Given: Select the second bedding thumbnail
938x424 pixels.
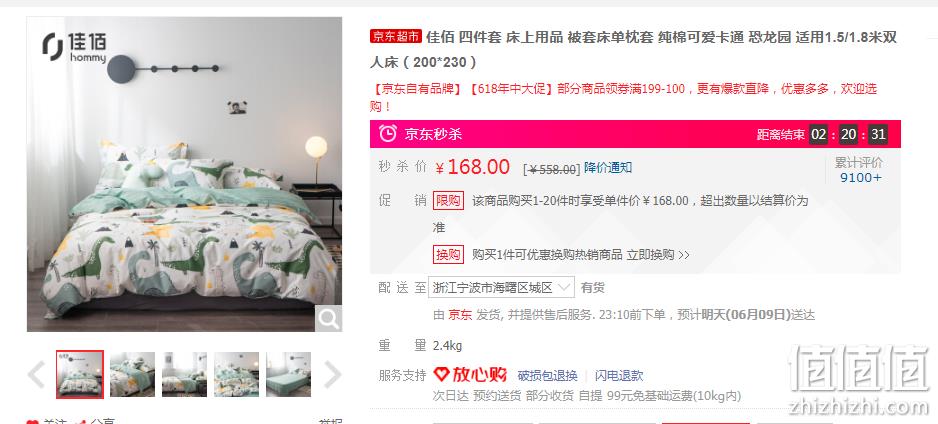Looking at the screenshot, I should 132,374.
